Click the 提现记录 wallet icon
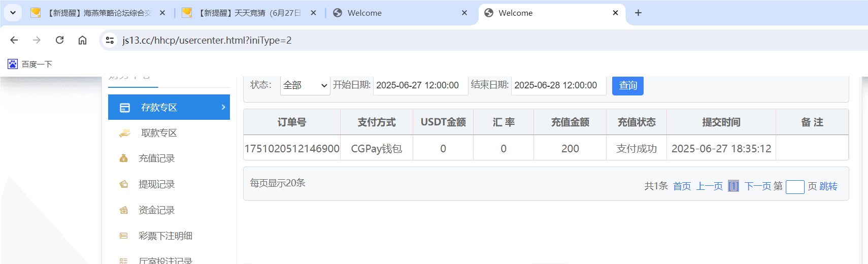The image size is (868, 264). 123,184
